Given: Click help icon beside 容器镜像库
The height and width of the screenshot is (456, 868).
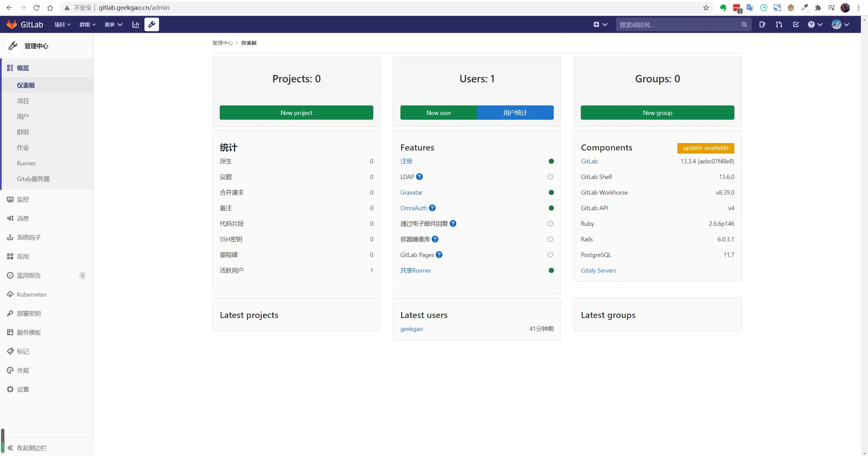Looking at the screenshot, I should click(435, 239).
